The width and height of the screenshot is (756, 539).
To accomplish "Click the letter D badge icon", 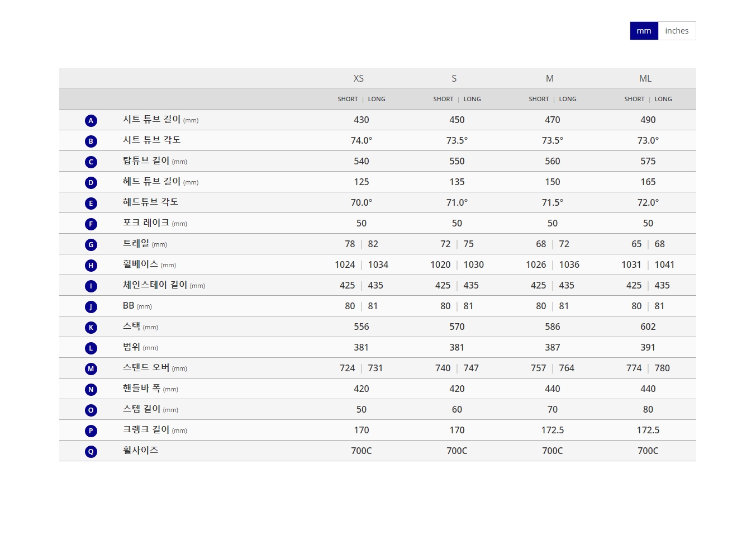I will pos(91,182).
